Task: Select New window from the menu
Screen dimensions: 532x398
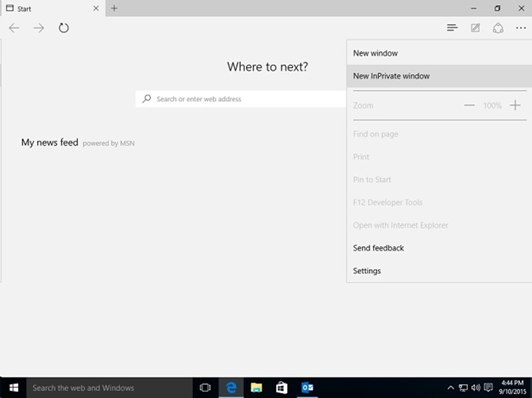Action: tap(375, 53)
